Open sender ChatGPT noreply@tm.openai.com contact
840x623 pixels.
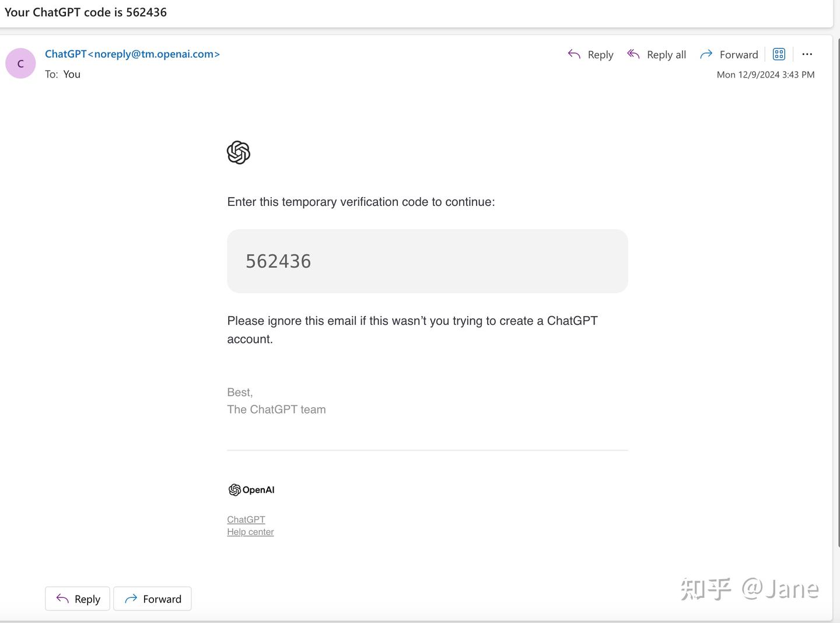(x=132, y=54)
